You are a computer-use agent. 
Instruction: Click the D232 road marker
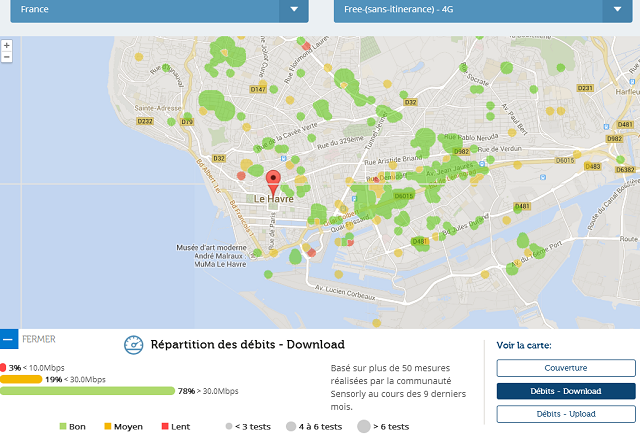click(145, 121)
